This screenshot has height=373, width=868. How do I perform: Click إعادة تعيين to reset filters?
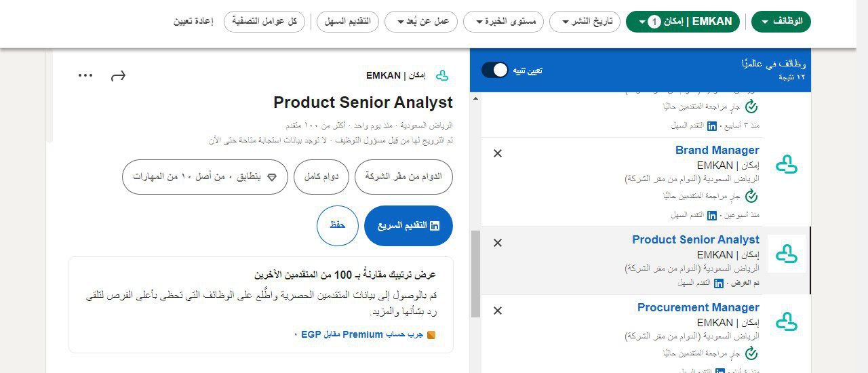(193, 22)
